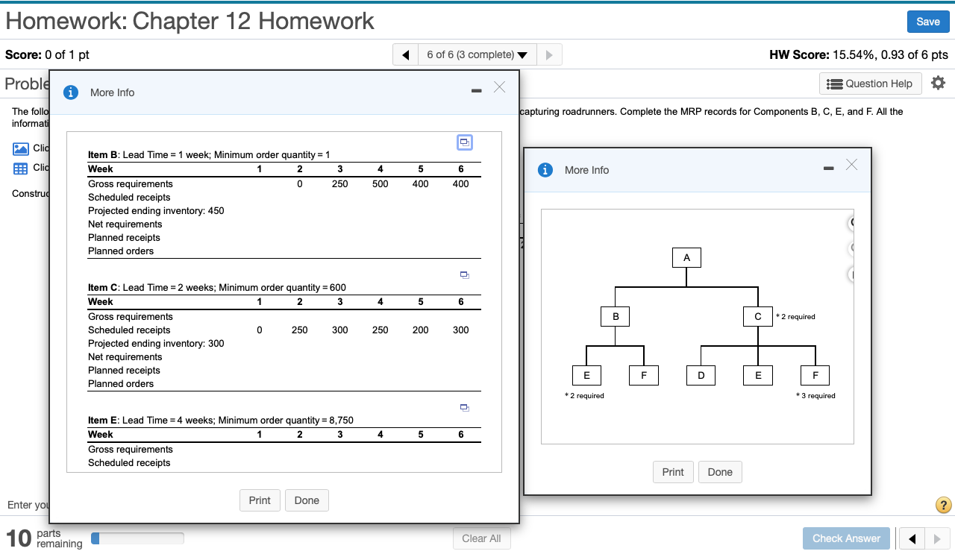Image resolution: width=955 pixels, height=560 pixels.
Task: Click the '* 2 required' note beside C
Action: 796,317
